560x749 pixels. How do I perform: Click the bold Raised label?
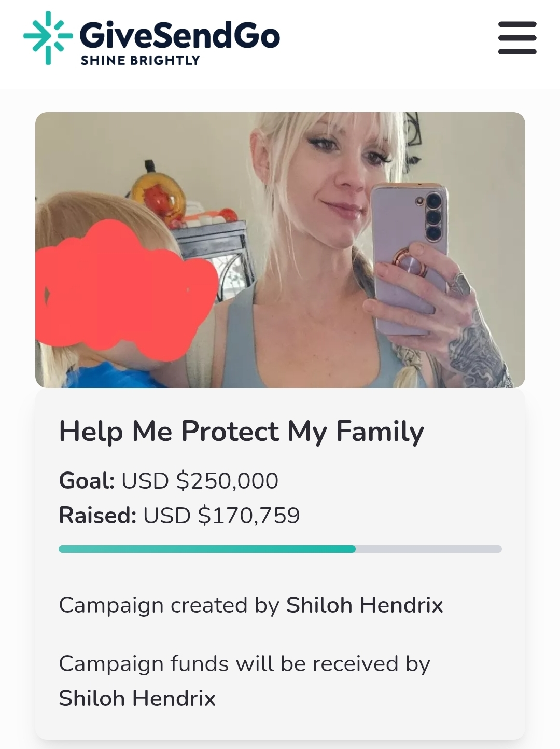click(x=97, y=515)
